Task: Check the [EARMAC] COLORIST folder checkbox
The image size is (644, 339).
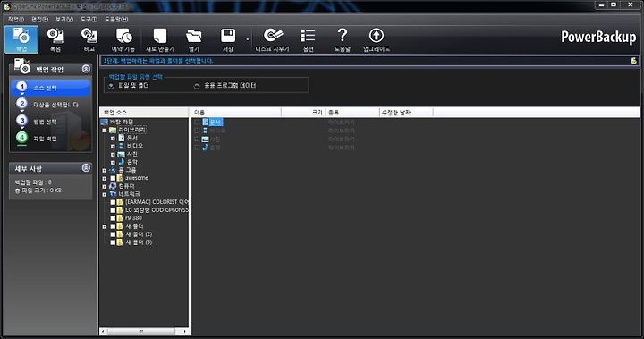Action: (x=113, y=202)
